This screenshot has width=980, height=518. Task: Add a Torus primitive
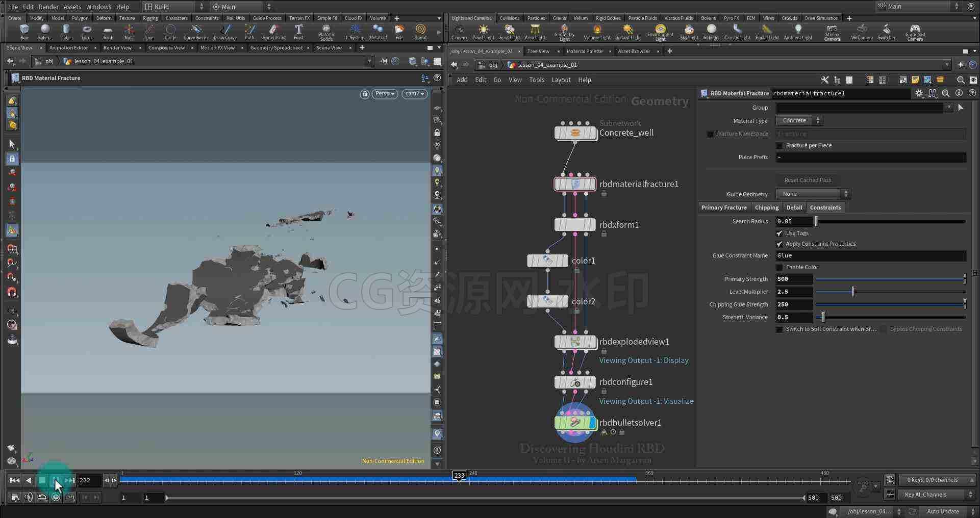[87, 32]
